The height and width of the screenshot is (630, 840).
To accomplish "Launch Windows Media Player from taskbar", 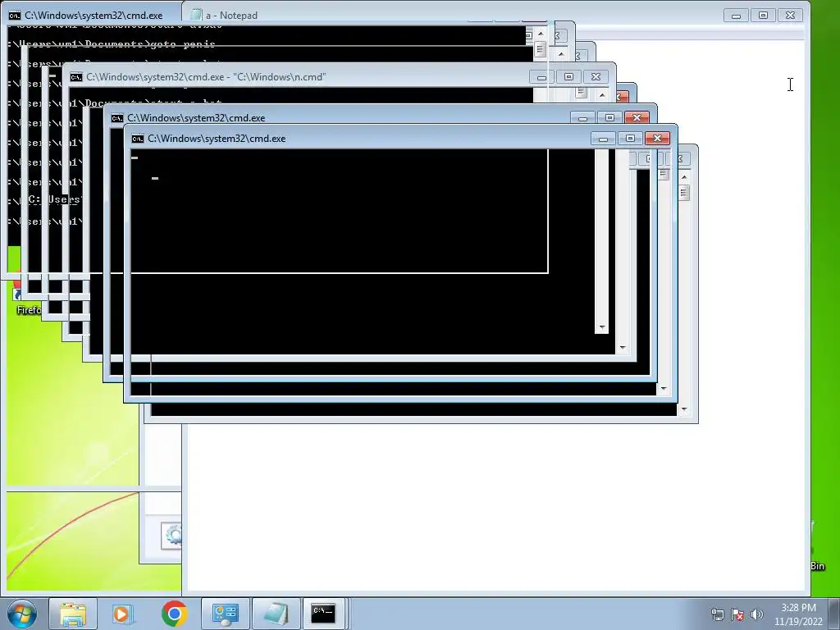I will [123, 614].
